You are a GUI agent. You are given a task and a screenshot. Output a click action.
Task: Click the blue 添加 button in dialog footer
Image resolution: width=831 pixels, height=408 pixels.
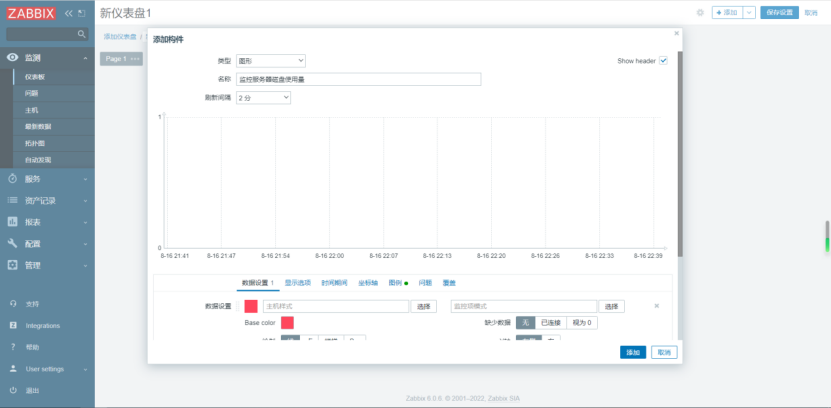pos(633,352)
